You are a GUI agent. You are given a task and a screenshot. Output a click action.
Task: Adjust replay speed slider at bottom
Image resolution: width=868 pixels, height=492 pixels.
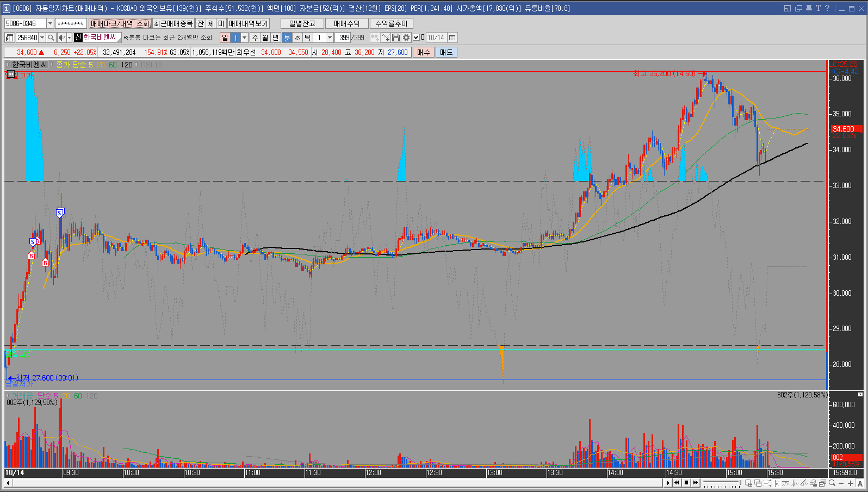[722, 483]
